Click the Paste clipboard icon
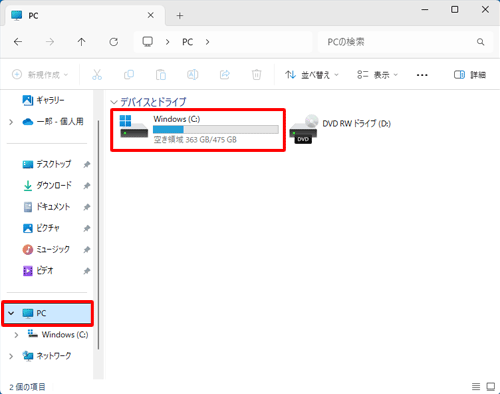 click(161, 75)
